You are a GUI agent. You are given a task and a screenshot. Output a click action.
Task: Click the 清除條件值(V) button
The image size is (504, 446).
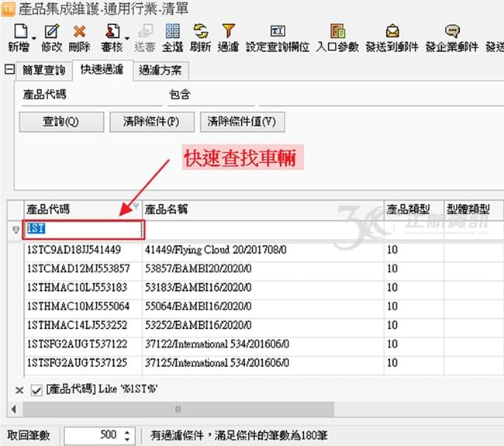tap(242, 122)
